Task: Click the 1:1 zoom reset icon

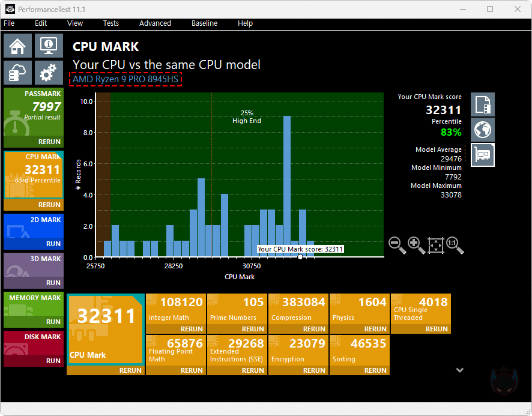Action: coord(455,246)
